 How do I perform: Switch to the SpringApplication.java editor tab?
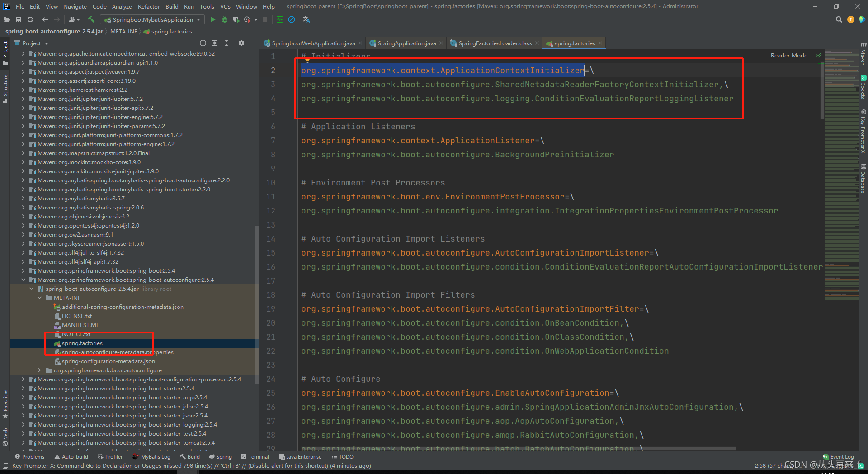point(406,43)
